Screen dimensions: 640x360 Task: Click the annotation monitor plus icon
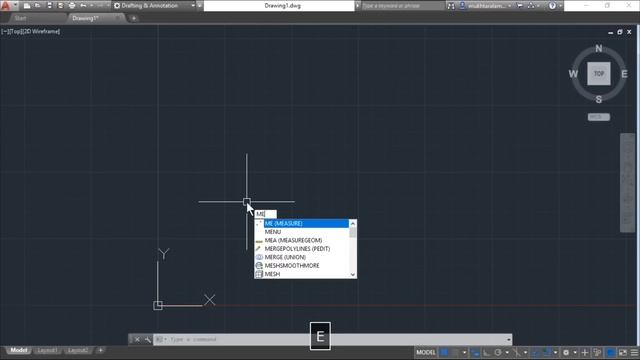[585, 352]
